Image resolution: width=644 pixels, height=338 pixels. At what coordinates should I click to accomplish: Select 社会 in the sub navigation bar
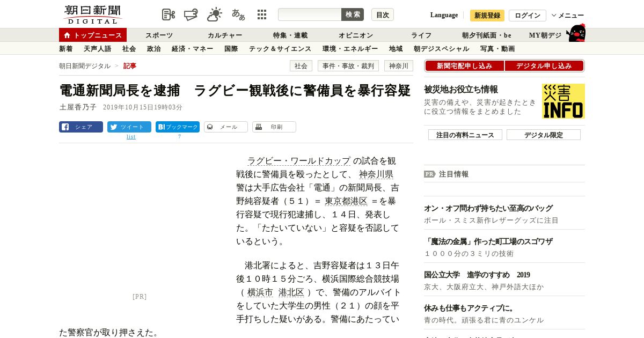129,49
